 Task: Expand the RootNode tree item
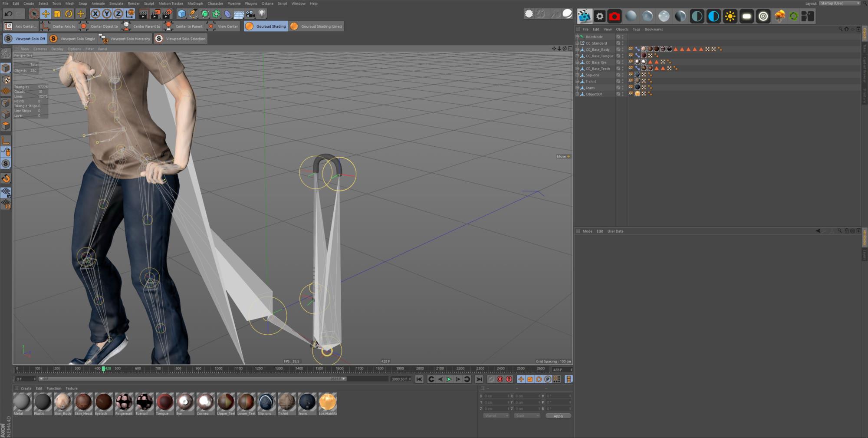point(577,37)
